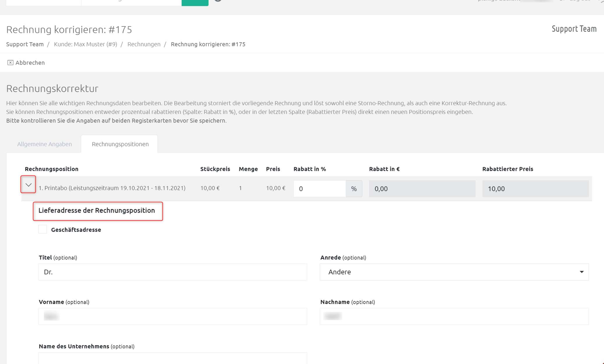Open Rechnungen breadcrumb link
The height and width of the screenshot is (364, 604).
click(x=144, y=44)
